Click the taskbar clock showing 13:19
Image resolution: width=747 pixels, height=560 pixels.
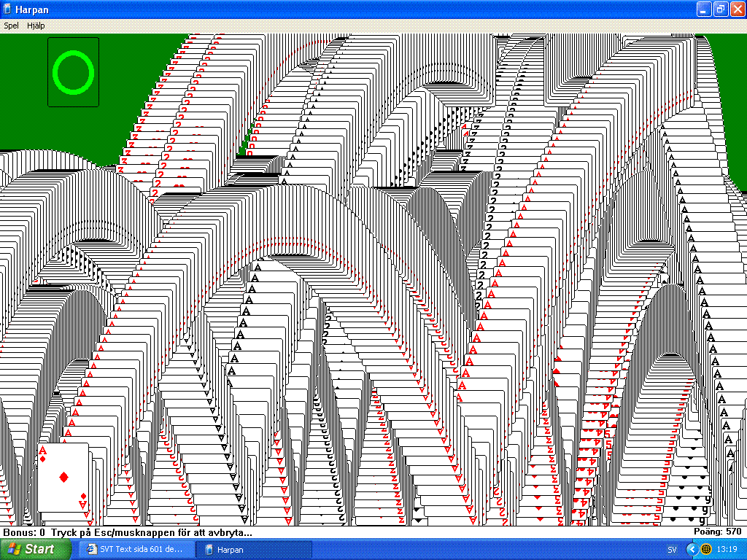[727, 549]
